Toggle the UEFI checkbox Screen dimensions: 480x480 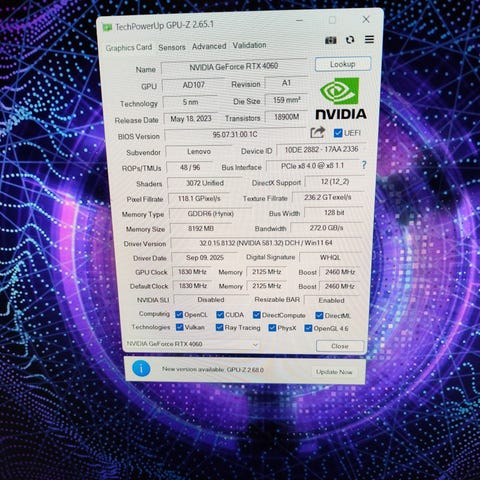coord(338,133)
